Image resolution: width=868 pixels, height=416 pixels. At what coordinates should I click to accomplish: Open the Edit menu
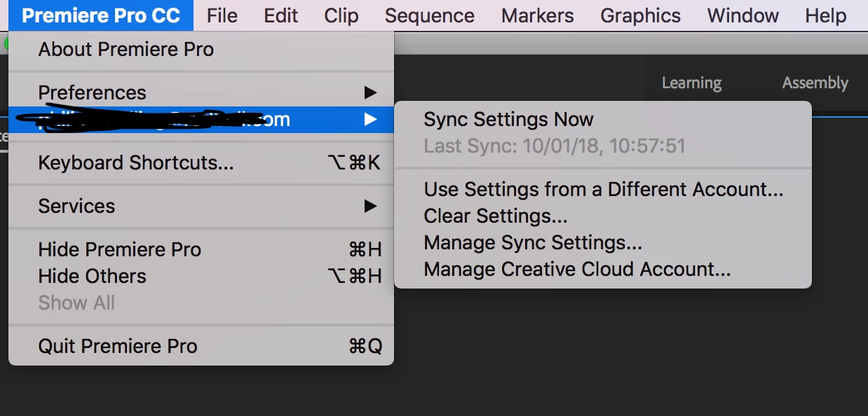click(x=281, y=15)
